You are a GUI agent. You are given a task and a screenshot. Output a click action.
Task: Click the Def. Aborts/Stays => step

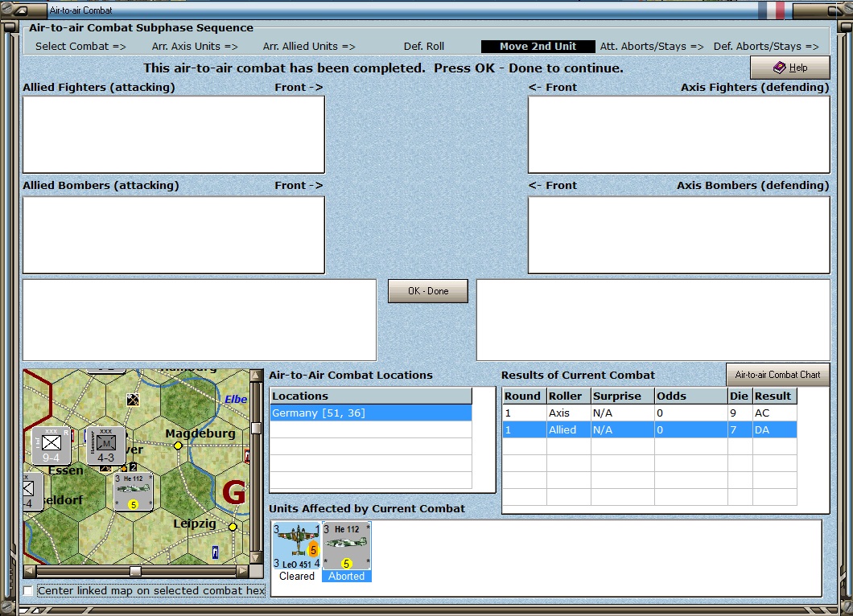click(x=766, y=47)
